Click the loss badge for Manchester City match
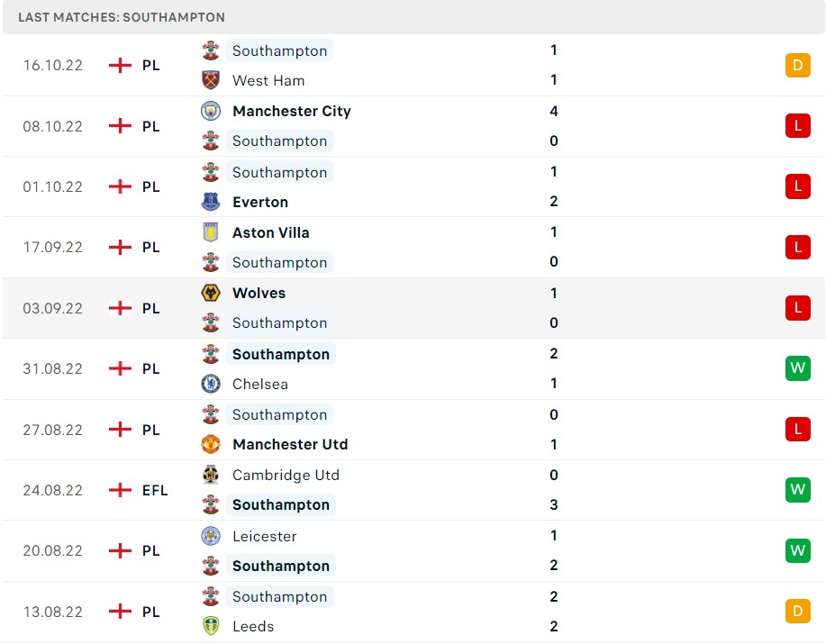 point(797,126)
